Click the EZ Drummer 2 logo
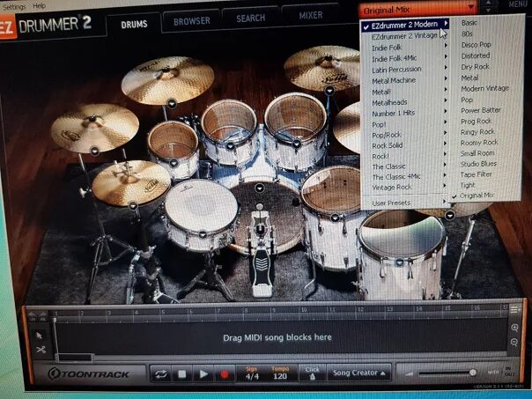The width and height of the screenshot is (532, 399). pos(46,26)
